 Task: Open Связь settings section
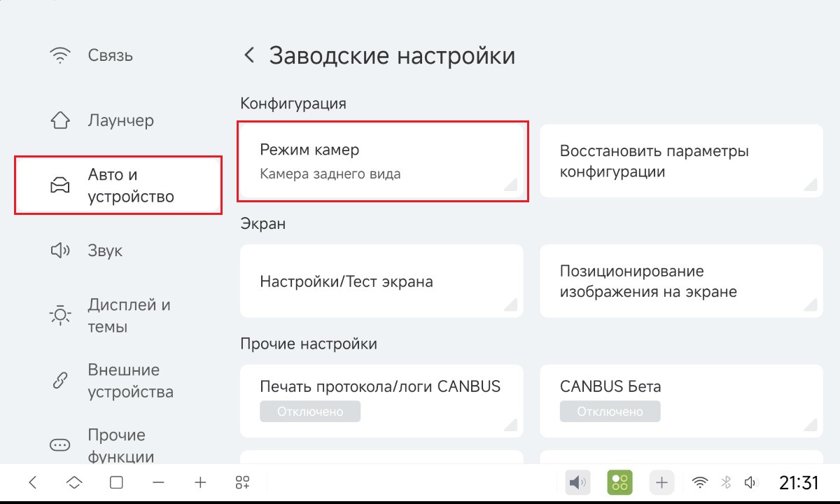coord(118,55)
